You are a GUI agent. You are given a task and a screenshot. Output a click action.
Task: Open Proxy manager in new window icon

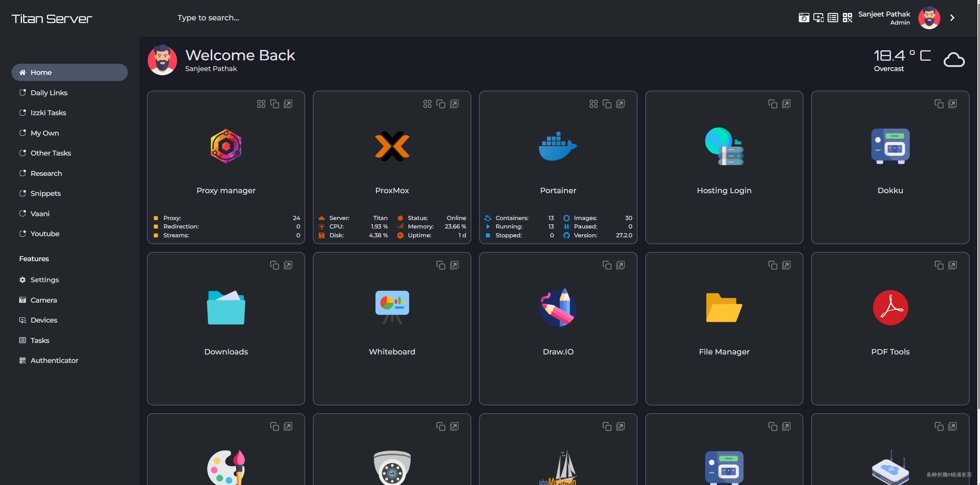coord(288,104)
